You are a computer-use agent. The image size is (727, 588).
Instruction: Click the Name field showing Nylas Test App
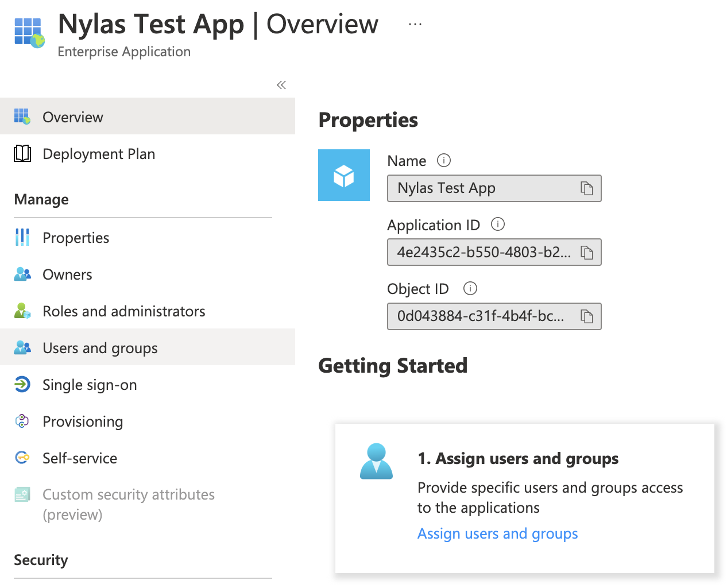[494, 188]
